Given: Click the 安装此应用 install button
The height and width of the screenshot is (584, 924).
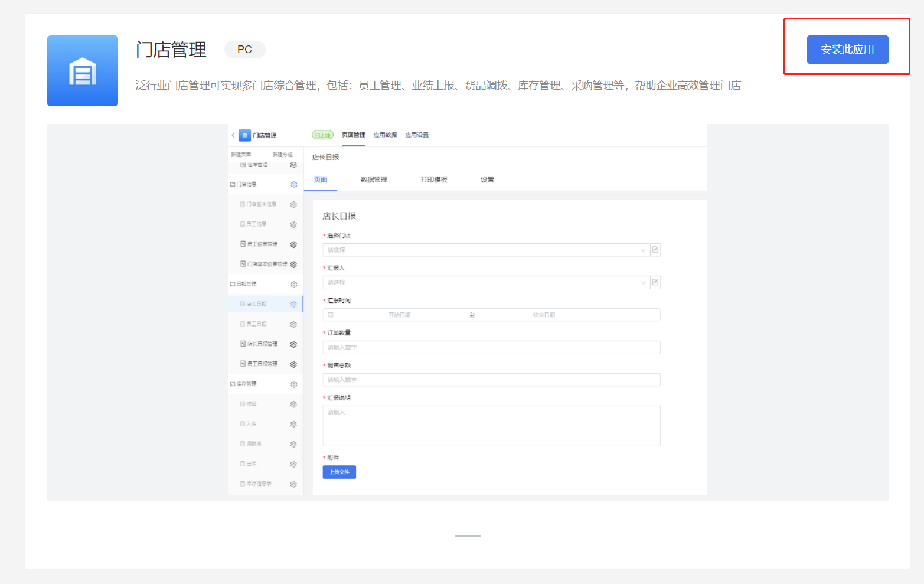Looking at the screenshot, I should tap(847, 50).
